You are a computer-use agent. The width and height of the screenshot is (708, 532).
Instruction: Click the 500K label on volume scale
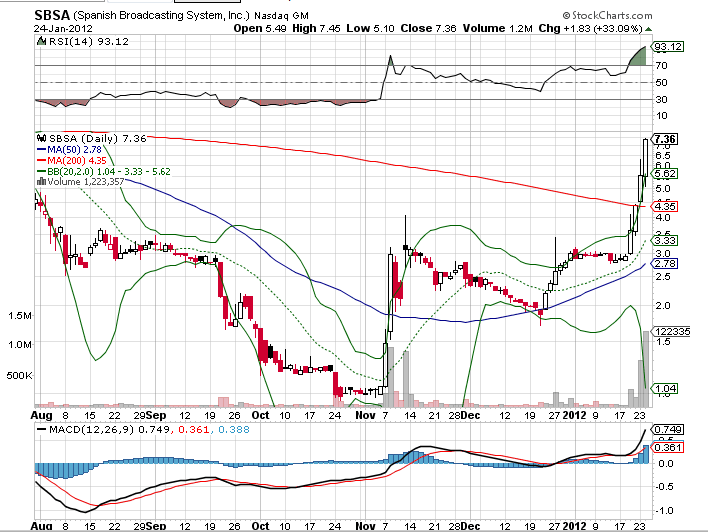[19, 375]
